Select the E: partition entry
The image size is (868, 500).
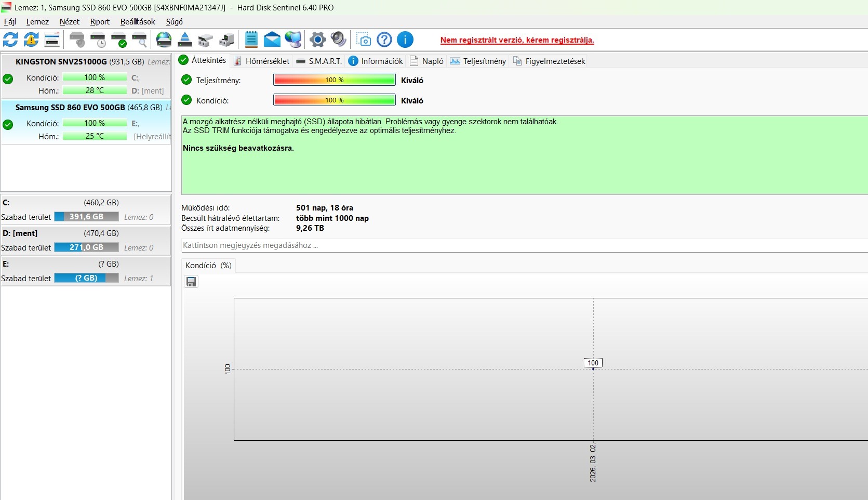[x=86, y=271]
